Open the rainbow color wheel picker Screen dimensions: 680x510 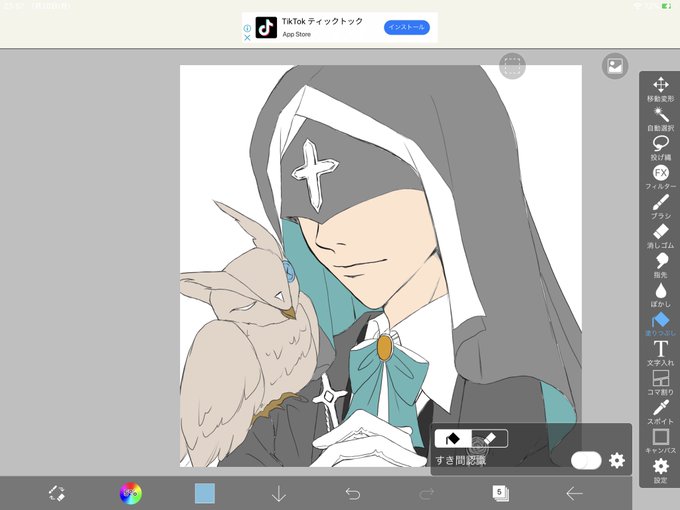(131, 494)
